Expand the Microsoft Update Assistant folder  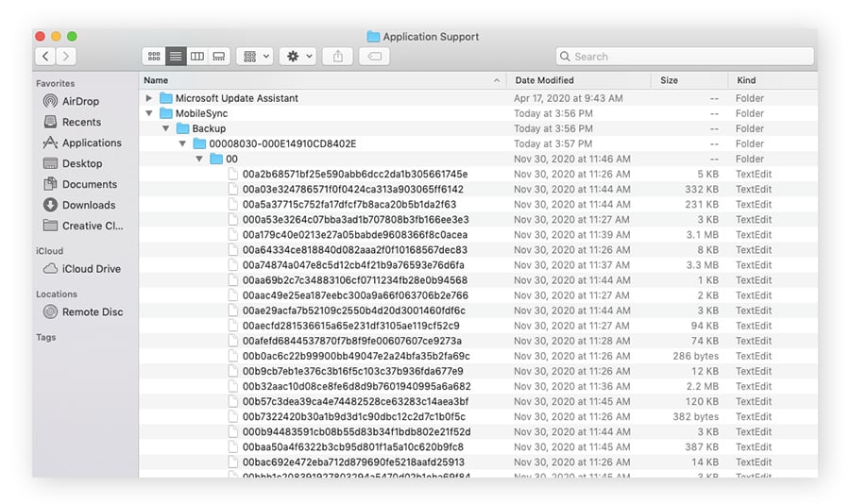click(x=149, y=98)
